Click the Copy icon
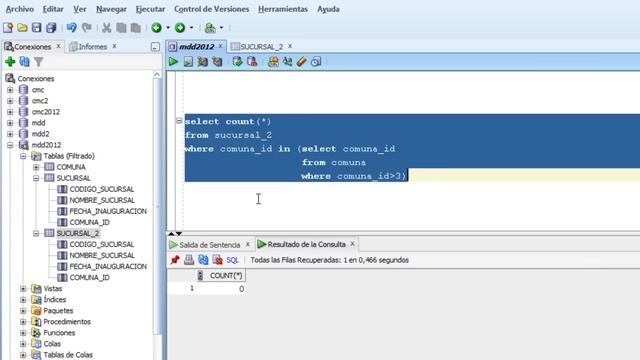This screenshot has width=640, height=360. click(121, 28)
